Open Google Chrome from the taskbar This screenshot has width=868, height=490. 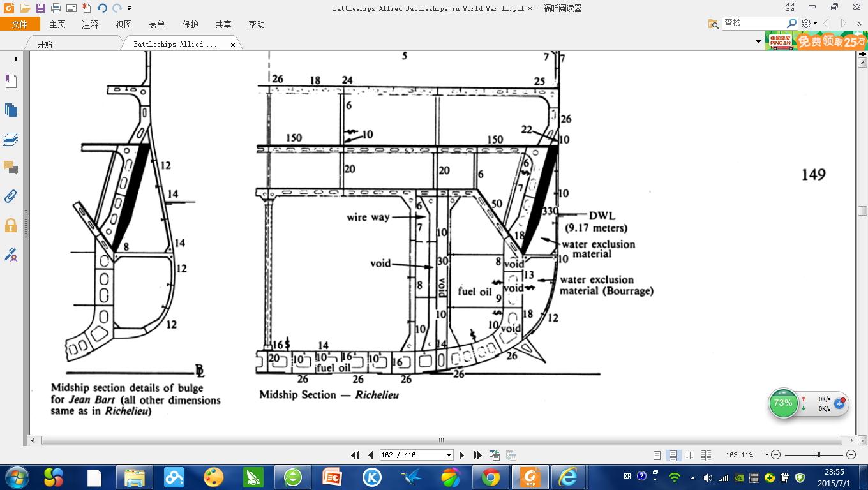490,477
